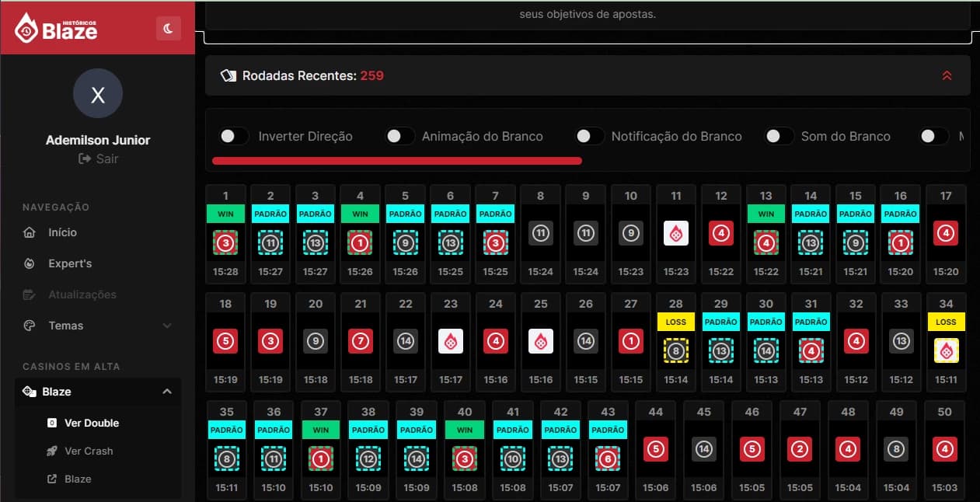
Task: Click the WIN badge on round 4
Action: coord(361,214)
